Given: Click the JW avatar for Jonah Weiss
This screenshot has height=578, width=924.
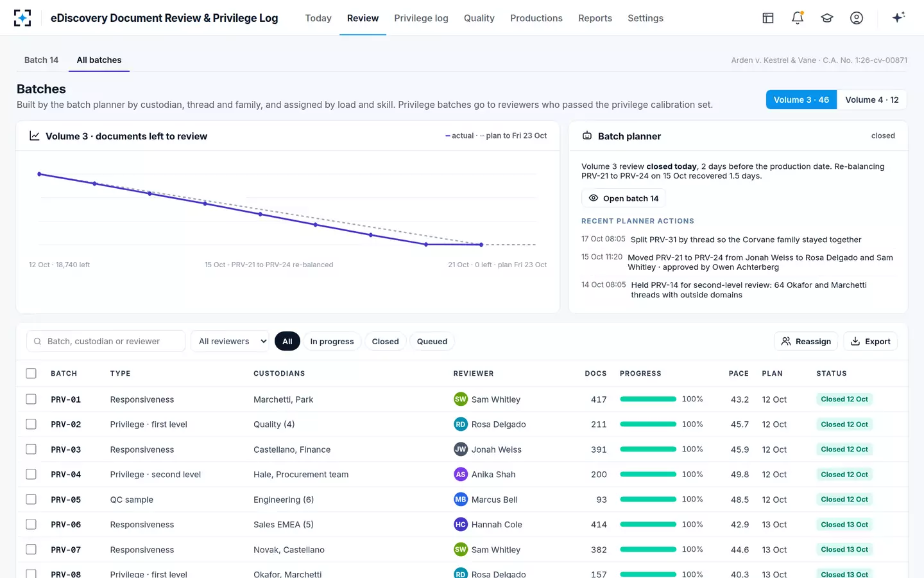Looking at the screenshot, I should coord(461,450).
